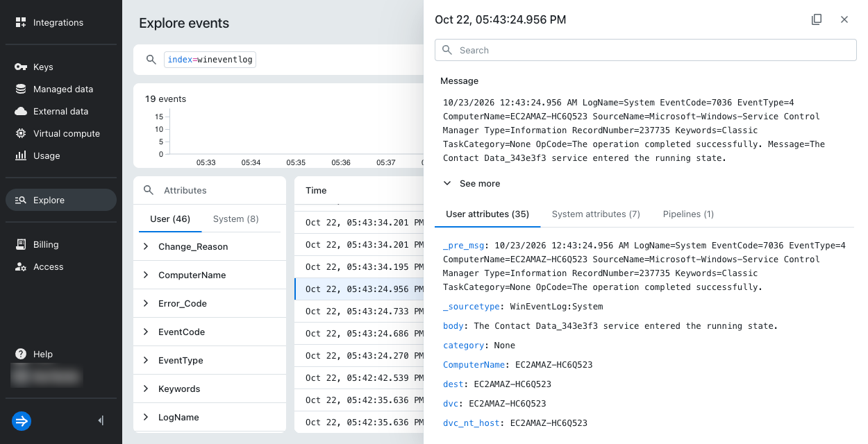Click the blue arrow logo icon
Viewport: 868px width, 444px height.
click(22, 420)
